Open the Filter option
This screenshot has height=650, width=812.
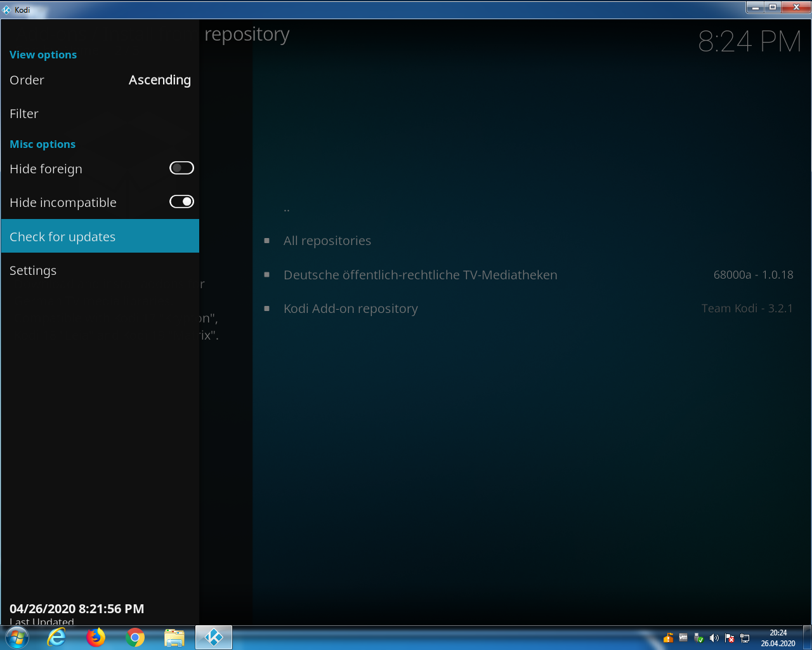click(x=100, y=114)
